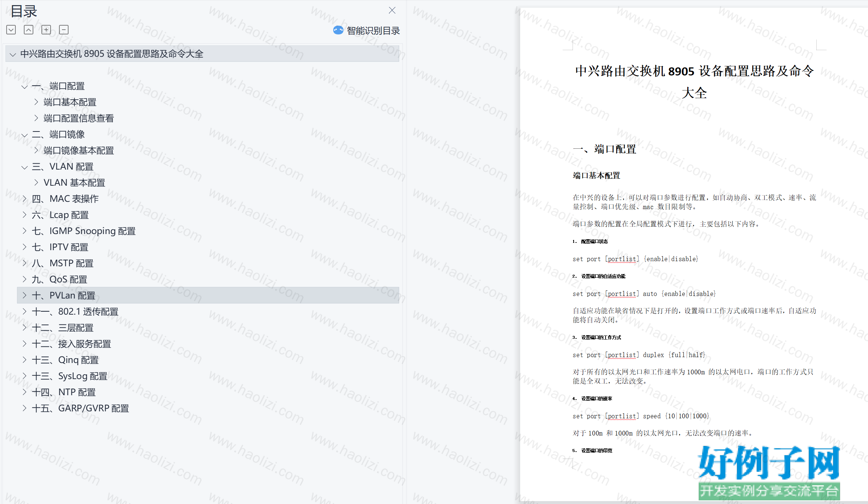Viewport: 868px width, 504px height.
Task: Collapse the 二、端口镜像 section
Action: (x=25, y=135)
